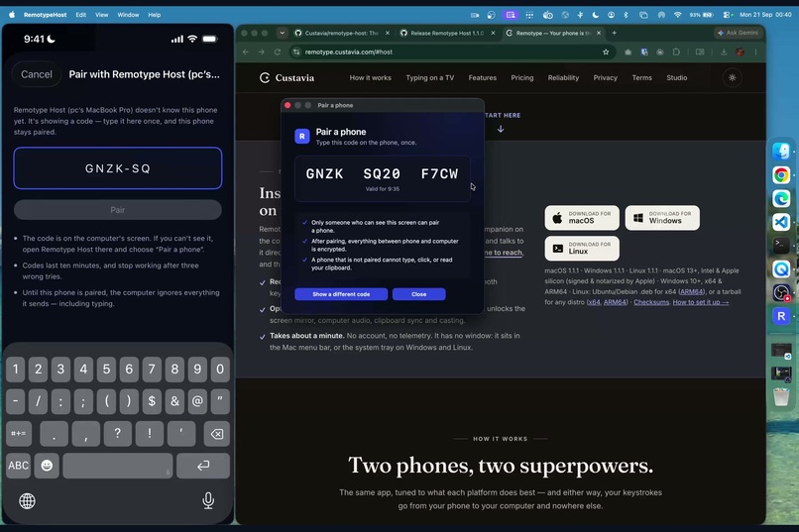Viewport: 799px width, 532px height.
Task: Open Pricing nav link
Action: point(522,78)
